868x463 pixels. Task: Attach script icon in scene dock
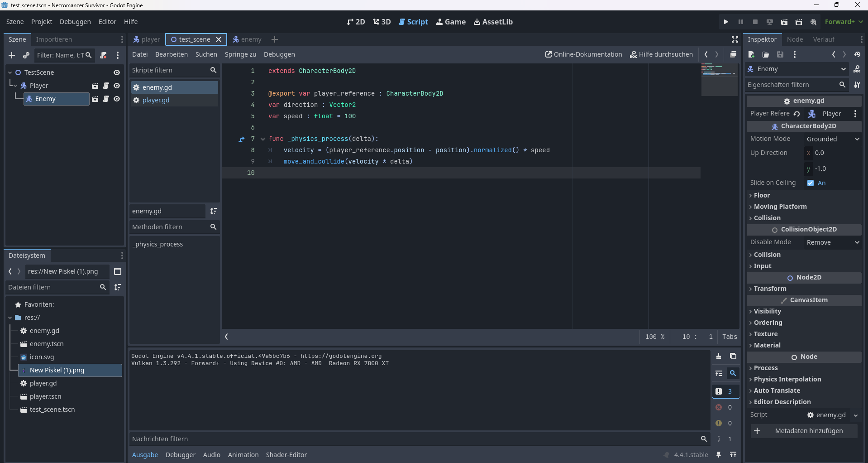point(103,55)
